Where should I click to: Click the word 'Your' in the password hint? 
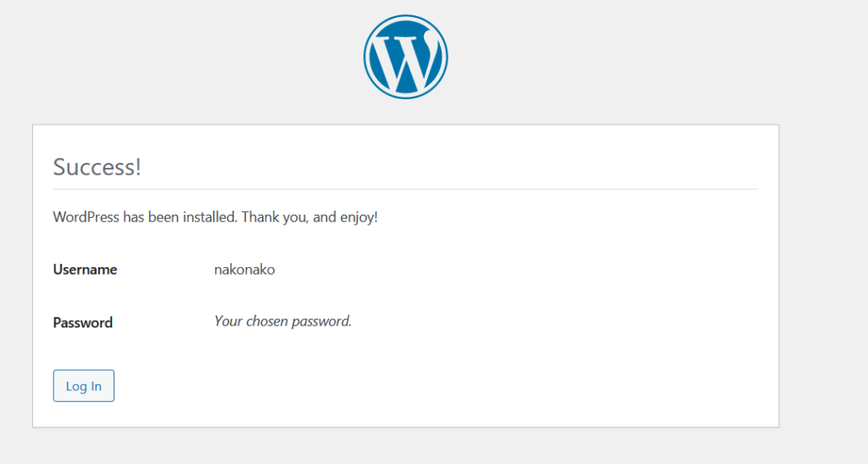(x=228, y=321)
